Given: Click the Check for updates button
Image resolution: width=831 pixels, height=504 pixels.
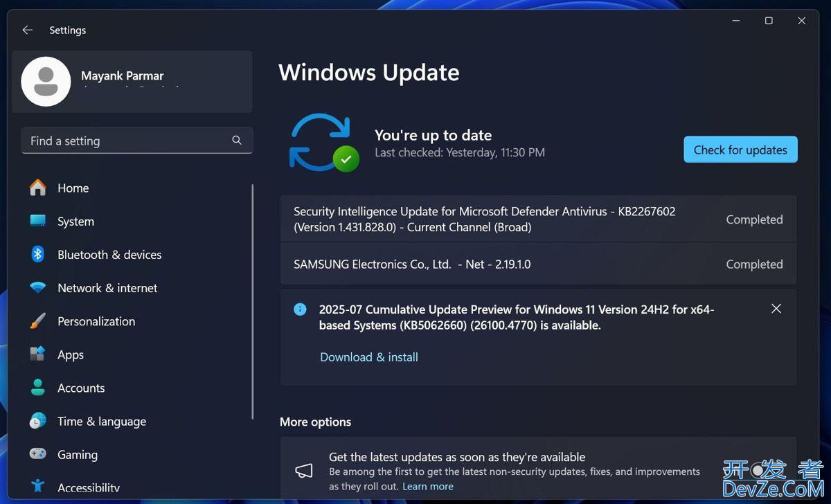Looking at the screenshot, I should coord(740,150).
